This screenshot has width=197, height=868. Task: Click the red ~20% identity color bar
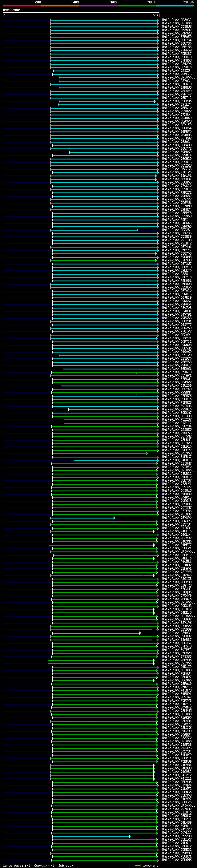22,6
